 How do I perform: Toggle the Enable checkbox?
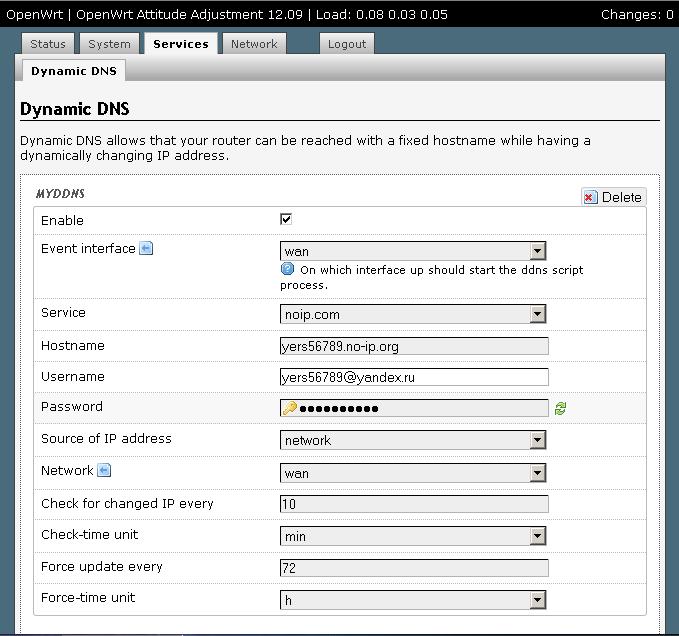(x=286, y=219)
